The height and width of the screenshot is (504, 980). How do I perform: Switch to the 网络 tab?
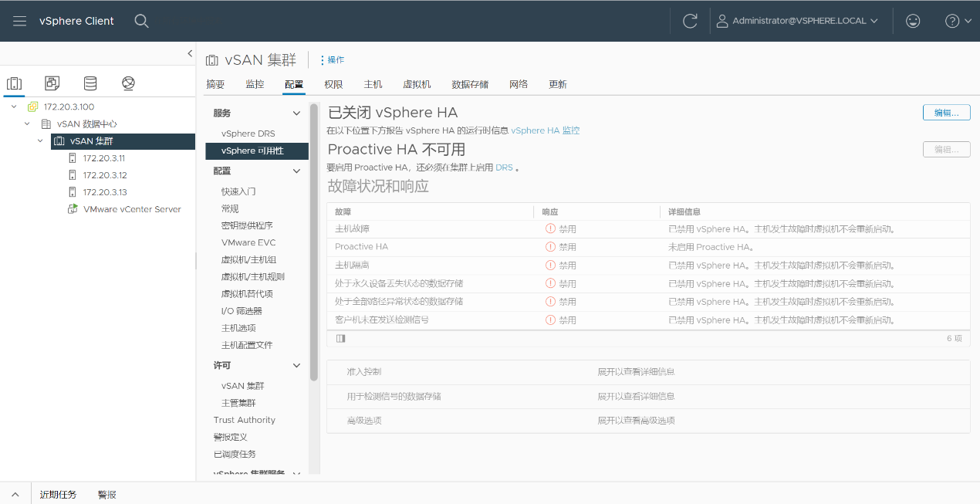tap(519, 84)
